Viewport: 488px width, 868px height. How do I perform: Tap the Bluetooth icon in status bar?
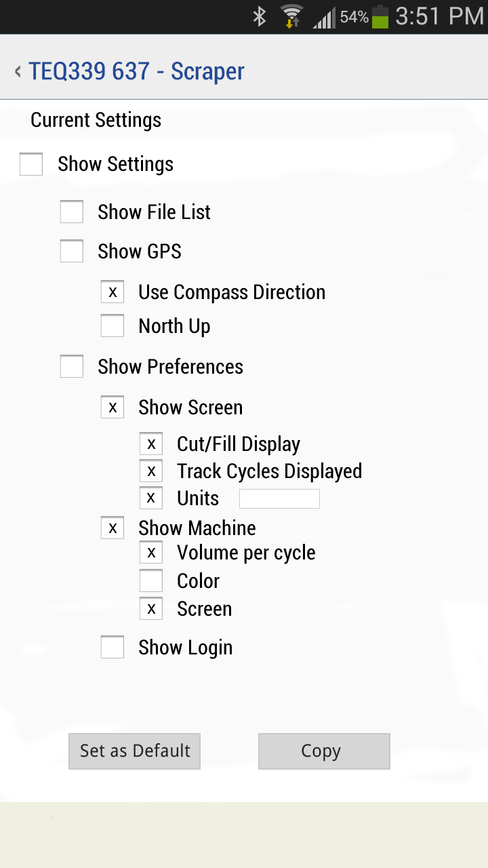coord(260,16)
